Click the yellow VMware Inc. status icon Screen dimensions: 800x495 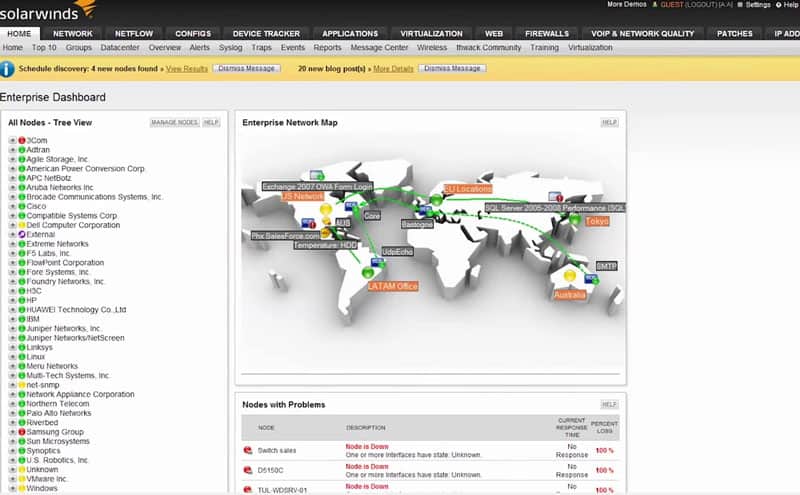coord(22,479)
